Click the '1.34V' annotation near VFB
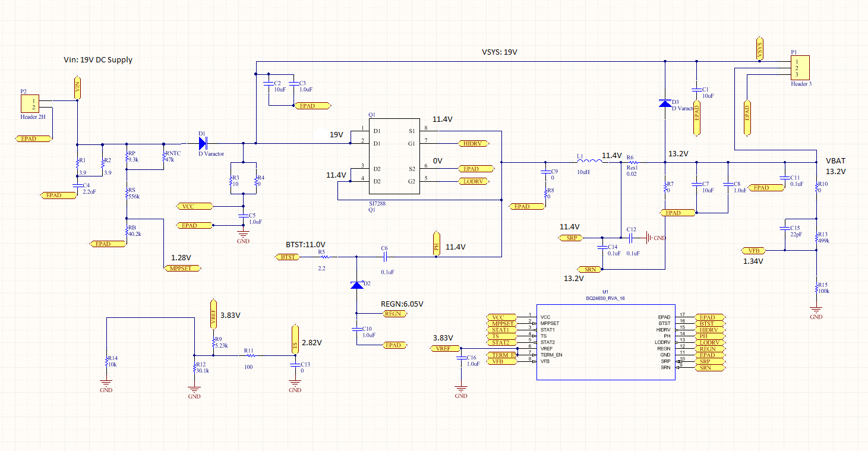This screenshot has height=451, width=868. tap(753, 260)
